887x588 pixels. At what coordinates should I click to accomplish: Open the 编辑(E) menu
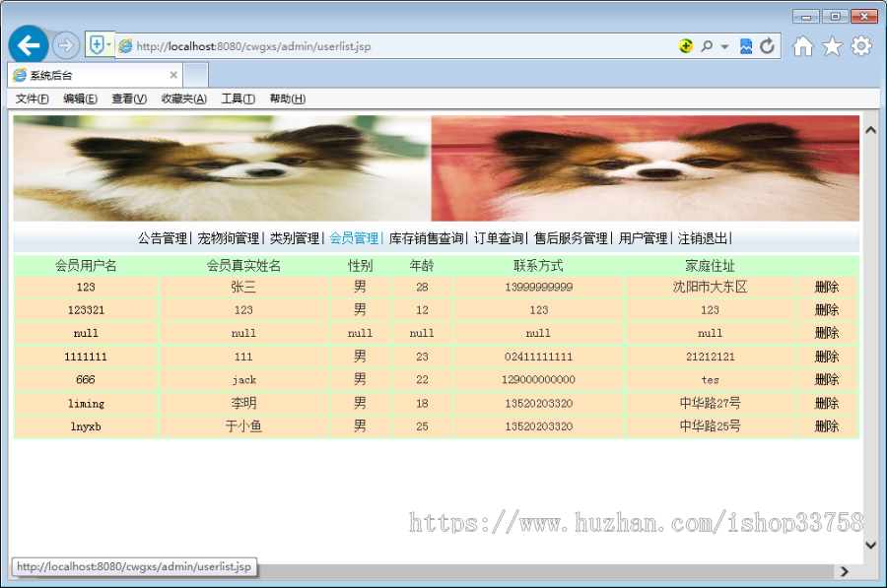click(x=81, y=98)
